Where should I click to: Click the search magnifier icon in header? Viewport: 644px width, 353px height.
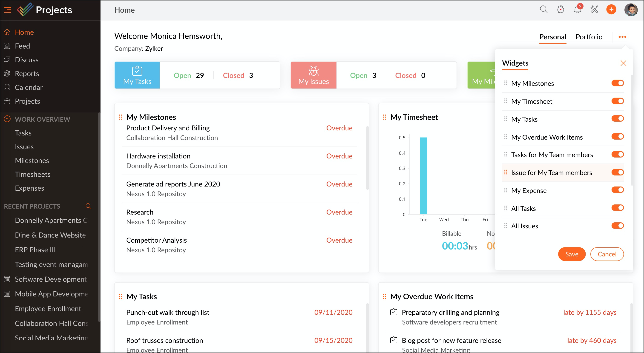tap(543, 10)
